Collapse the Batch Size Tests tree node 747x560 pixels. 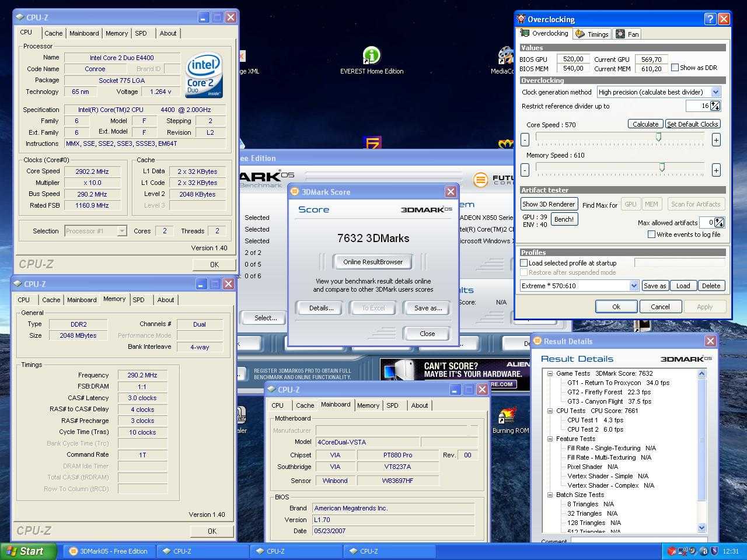point(550,495)
